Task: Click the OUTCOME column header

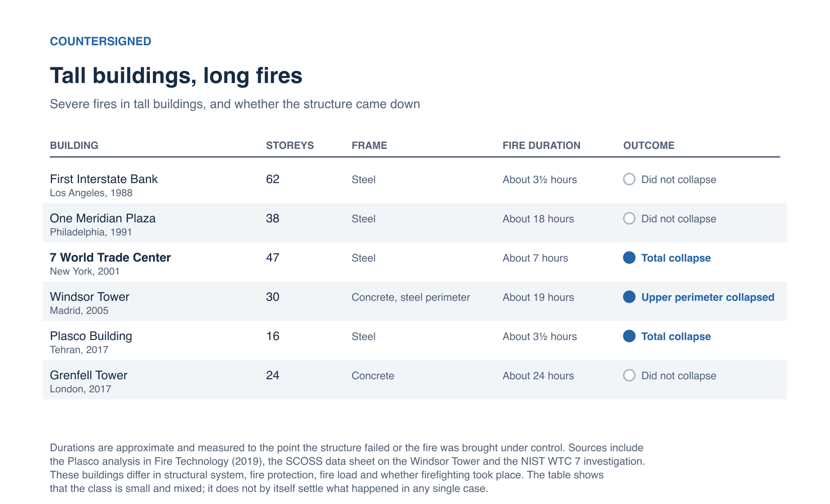Action: pyautogui.click(x=649, y=145)
